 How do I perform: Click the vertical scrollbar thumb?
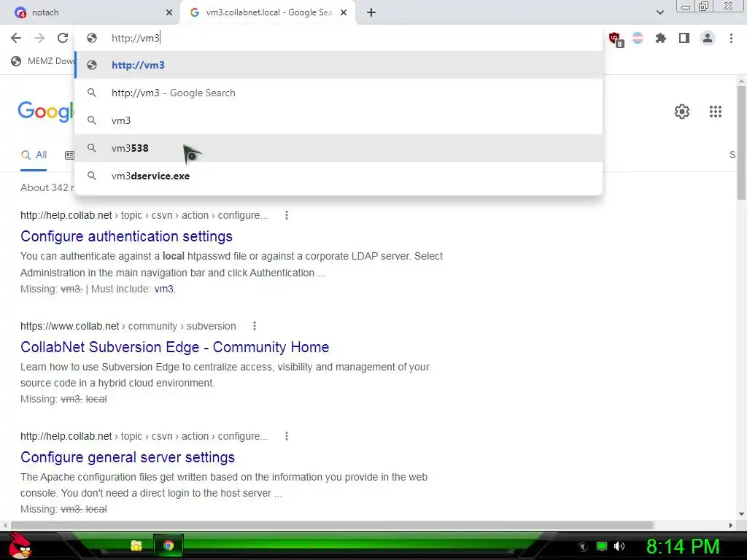pos(741,142)
